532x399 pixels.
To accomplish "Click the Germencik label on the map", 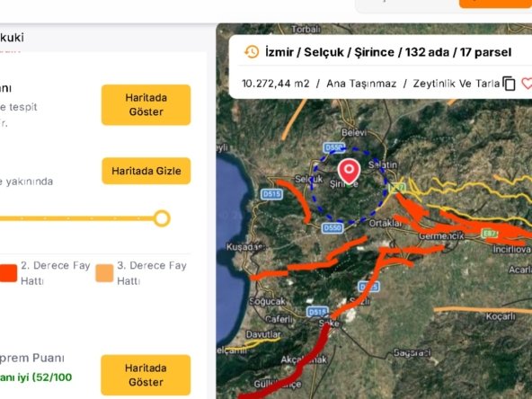I will [x=441, y=235].
